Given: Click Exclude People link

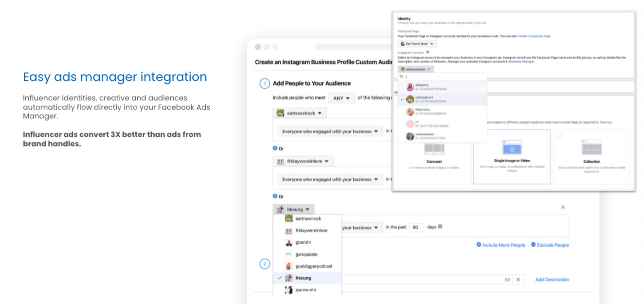Looking at the screenshot, I should (550, 245).
